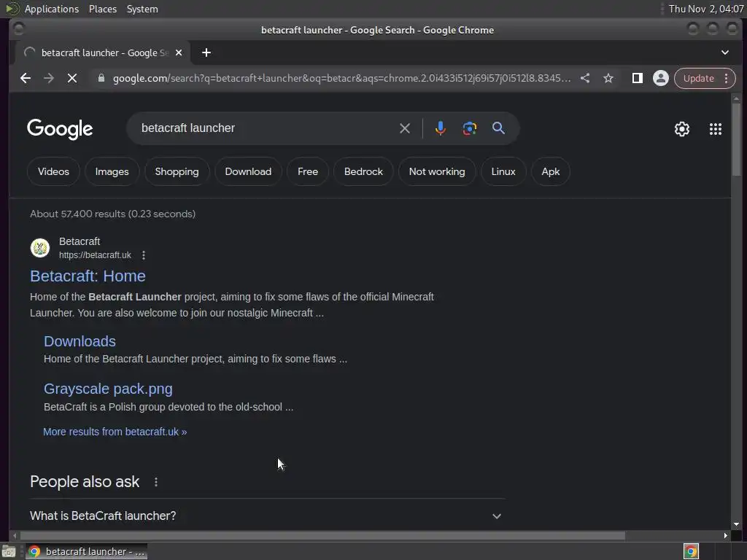This screenshot has width=747, height=560.
Task: Open the Downloads sitelink
Action: (x=80, y=341)
